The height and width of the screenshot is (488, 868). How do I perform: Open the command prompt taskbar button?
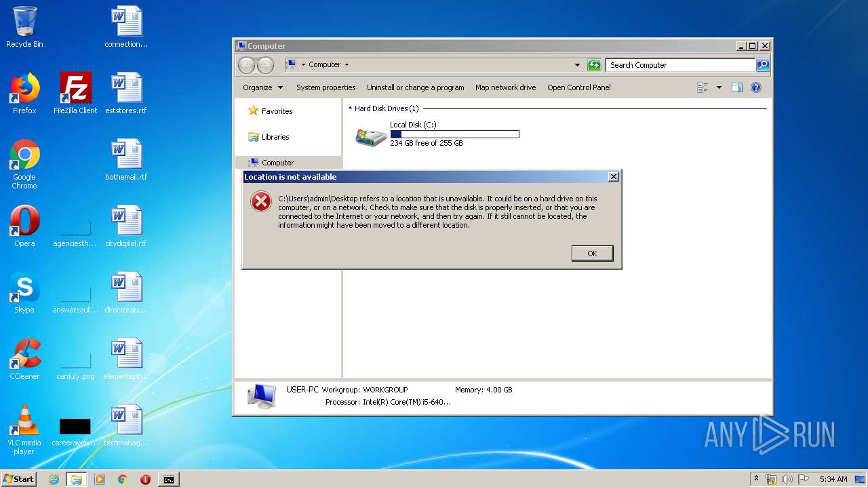pyautogui.click(x=168, y=479)
